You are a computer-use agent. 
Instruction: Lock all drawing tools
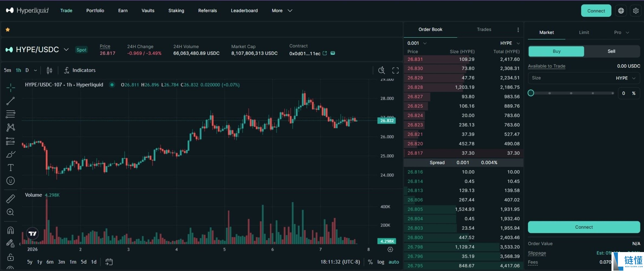(11, 257)
